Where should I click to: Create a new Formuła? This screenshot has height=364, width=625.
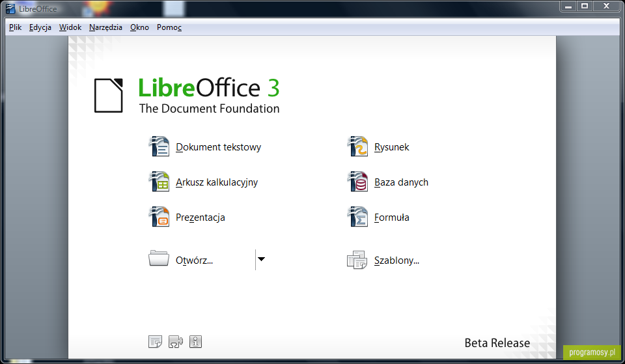click(x=392, y=217)
